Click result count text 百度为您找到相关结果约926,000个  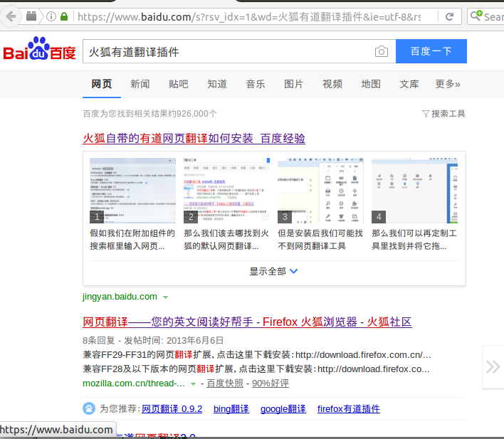pyautogui.click(x=149, y=114)
